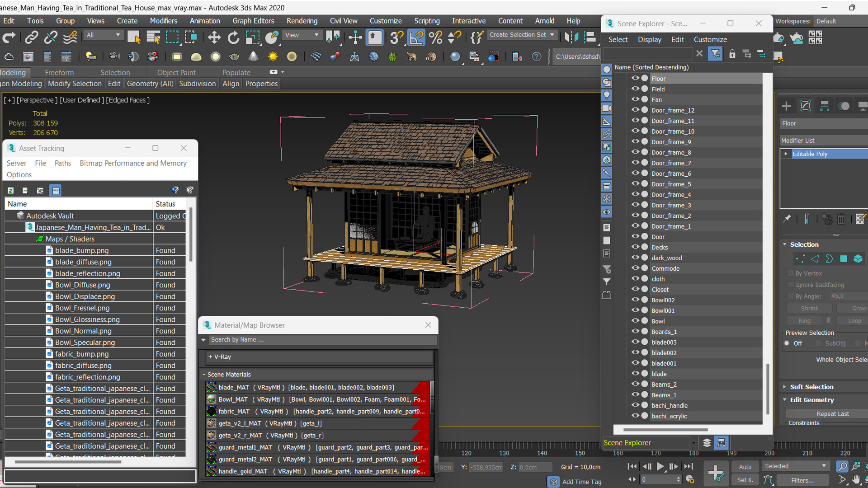The width and height of the screenshot is (868, 488).
Task: Toggle the Bowl002 eye icon
Action: pos(635,300)
